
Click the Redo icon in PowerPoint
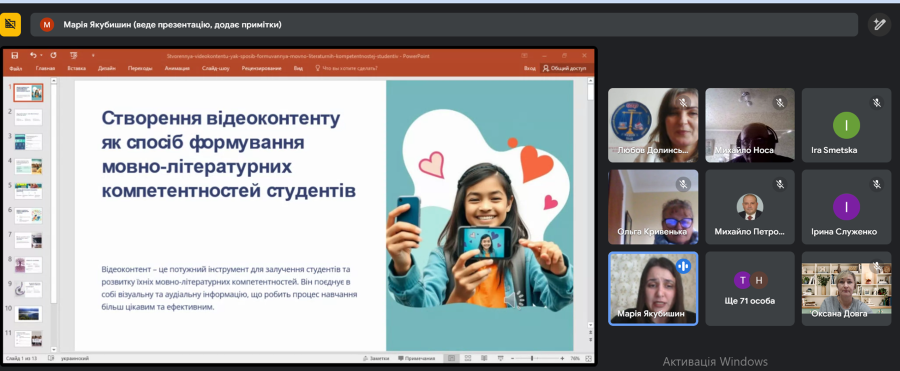53,56
